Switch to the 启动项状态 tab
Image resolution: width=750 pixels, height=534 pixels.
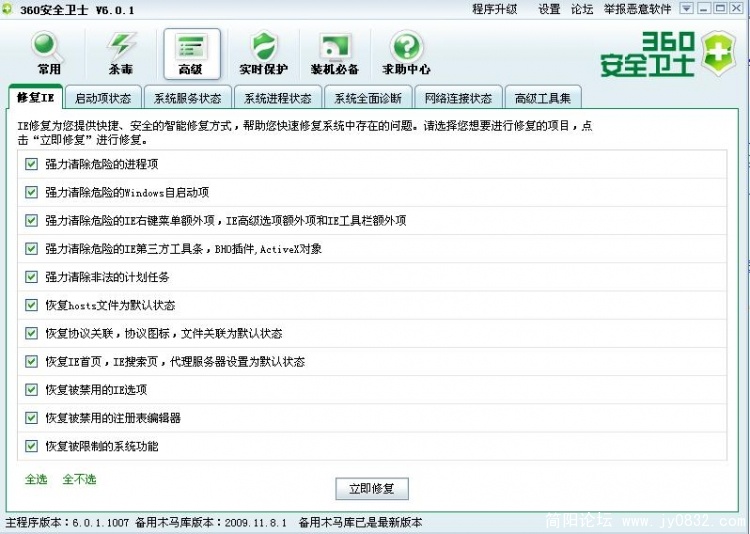[103, 99]
